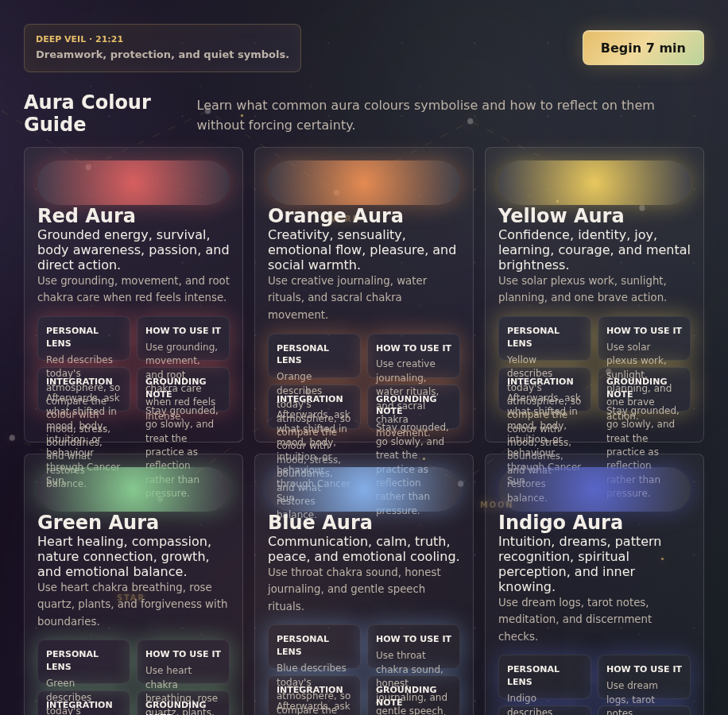
Task: Open How To Use It box in Yellow Aura card
Action: 644,338
